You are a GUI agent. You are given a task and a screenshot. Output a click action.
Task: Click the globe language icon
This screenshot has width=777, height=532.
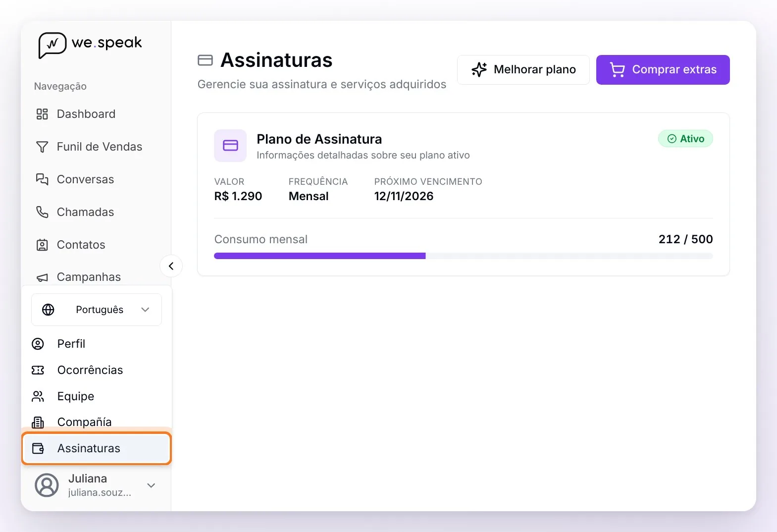pyautogui.click(x=48, y=310)
